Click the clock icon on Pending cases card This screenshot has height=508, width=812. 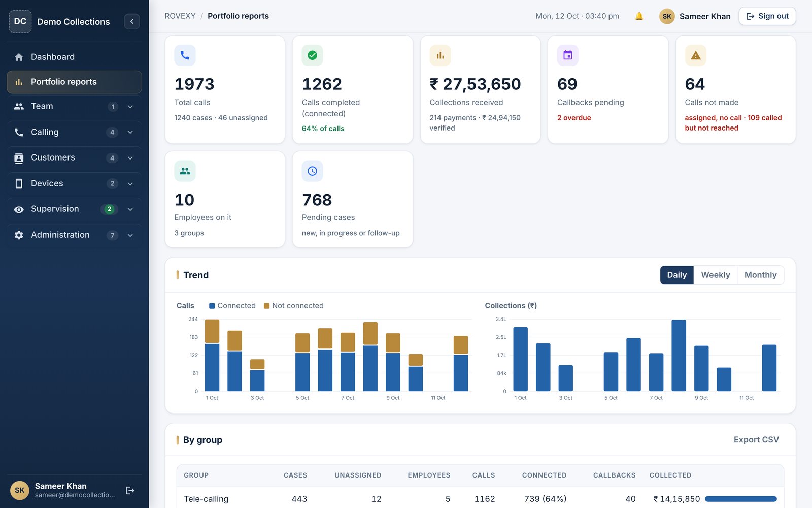313,171
